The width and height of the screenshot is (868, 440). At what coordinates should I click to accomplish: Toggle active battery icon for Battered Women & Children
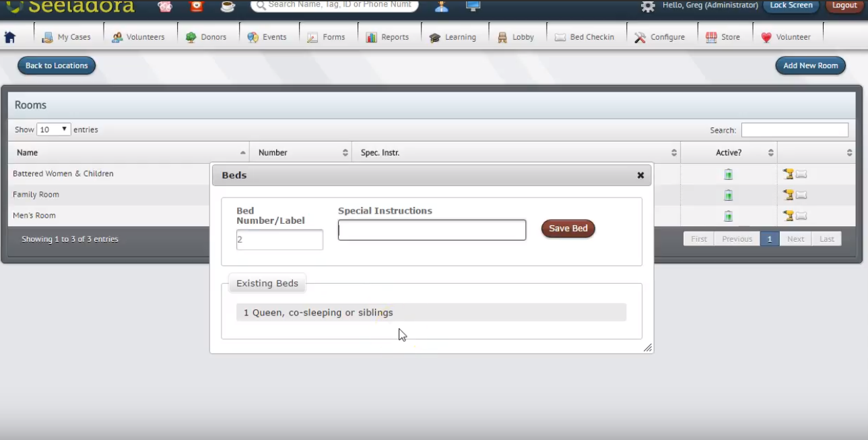[x=728, y=175]
